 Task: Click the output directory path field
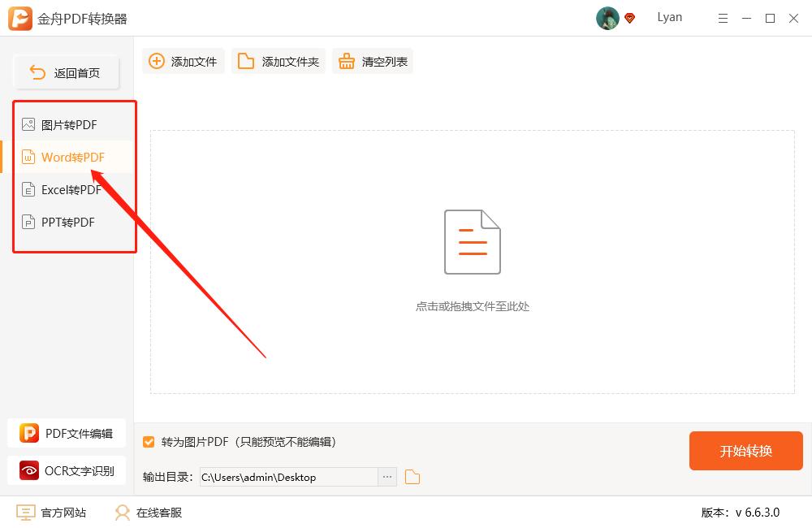[x=292, y=478]
